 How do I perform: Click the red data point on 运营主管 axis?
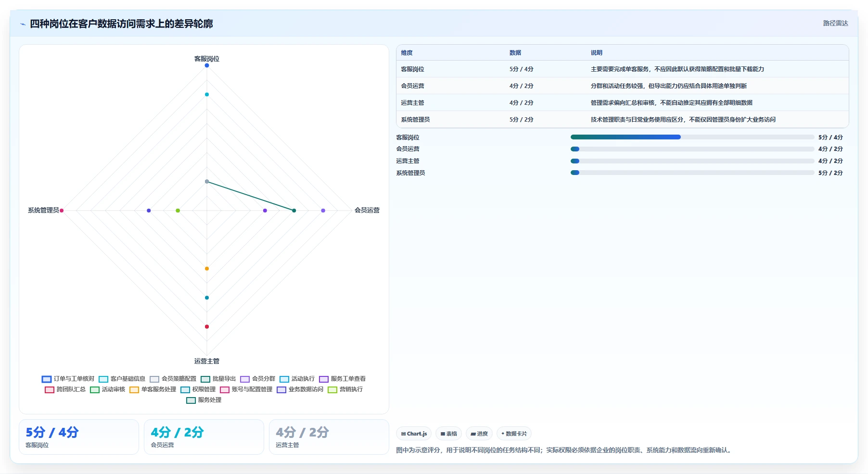pos(207,327)
